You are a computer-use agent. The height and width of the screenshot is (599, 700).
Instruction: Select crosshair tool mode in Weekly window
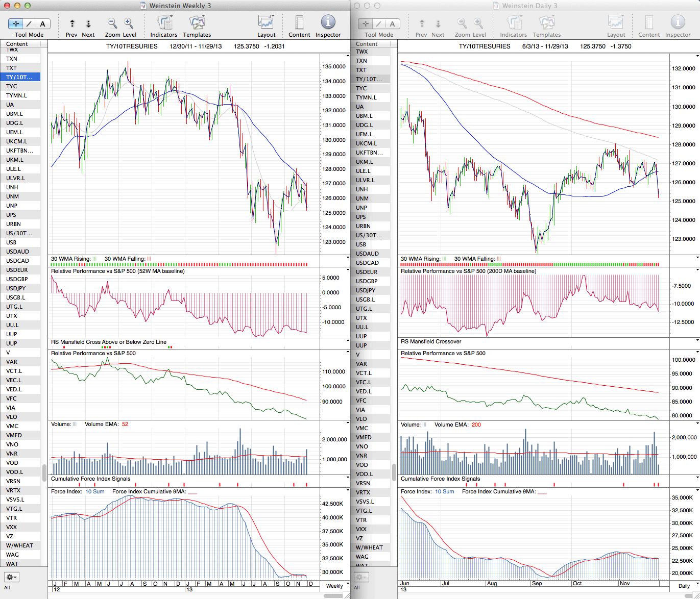click(x=16, y=23)
